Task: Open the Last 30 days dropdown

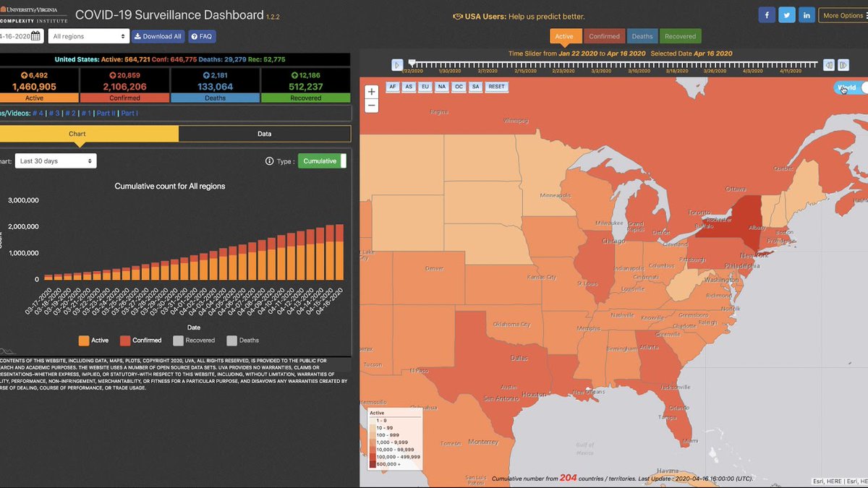Action: coord(56,160)
